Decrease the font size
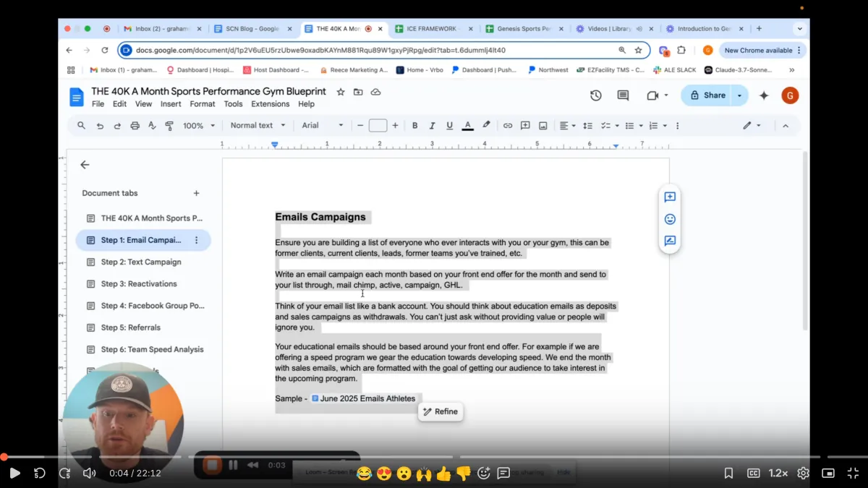The width and height of the screenshot is (868, 488). 360,126
